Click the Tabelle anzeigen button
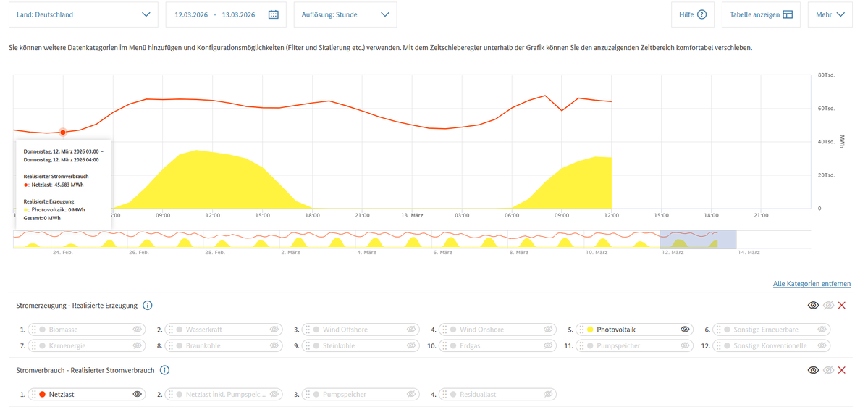This screenshot has width=868, height=407. click(x=761, y=15)
